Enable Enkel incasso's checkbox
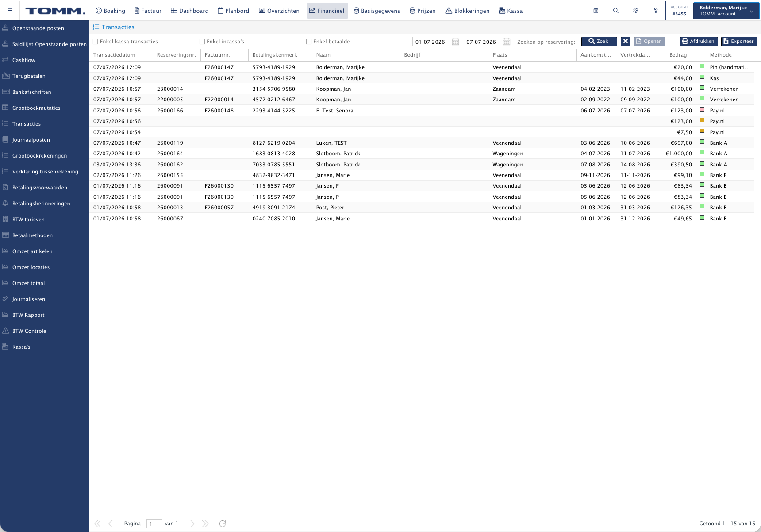Screen dimensions: 761x532 (202, 42)
